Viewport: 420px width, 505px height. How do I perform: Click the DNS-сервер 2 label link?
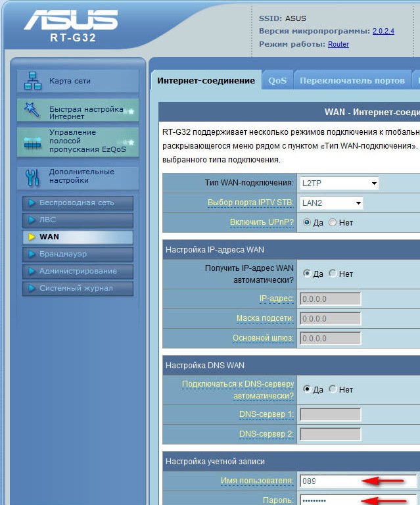[266, 434]
